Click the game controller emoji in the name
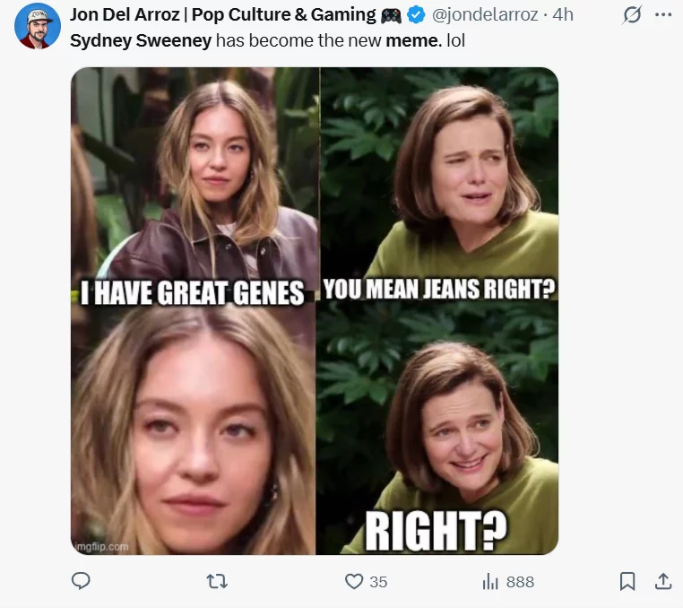 tap(391, 14)
